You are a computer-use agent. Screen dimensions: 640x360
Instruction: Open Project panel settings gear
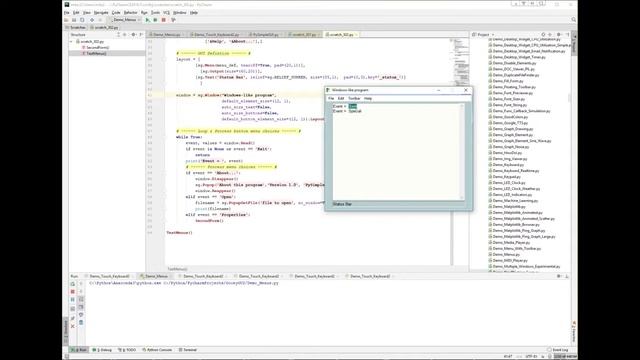(x=558, y=35)
